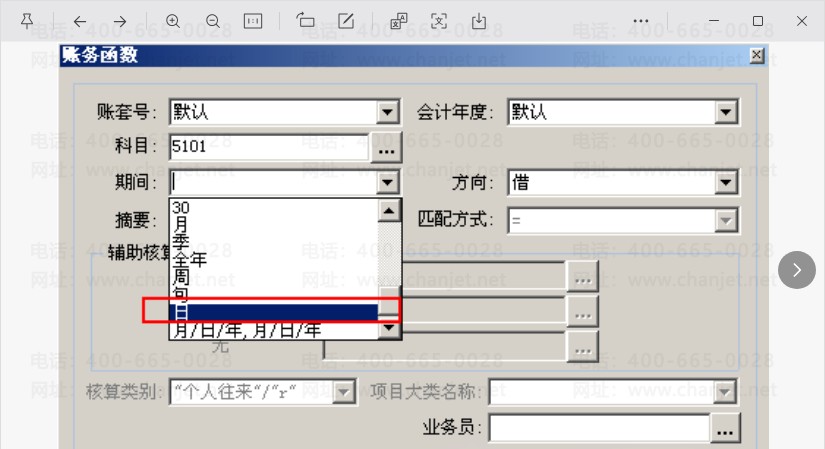Expand the 方向 dropdown
The width and height of the screenshot is (825, 449).
point(726,183)
